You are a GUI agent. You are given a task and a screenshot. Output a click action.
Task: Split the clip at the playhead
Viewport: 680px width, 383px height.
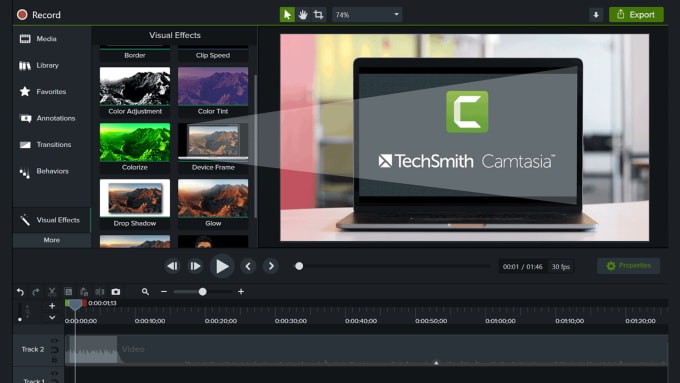[100, 292]
